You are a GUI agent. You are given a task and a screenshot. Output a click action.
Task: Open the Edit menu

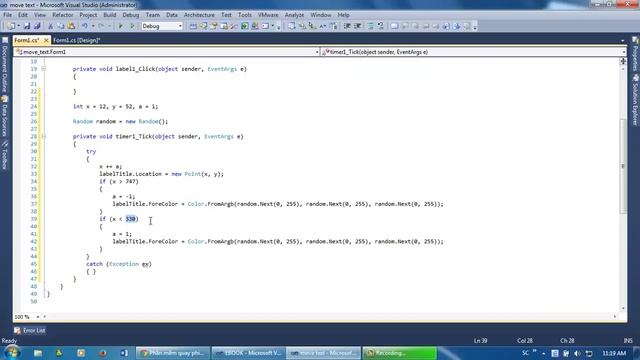pos(23,15)
